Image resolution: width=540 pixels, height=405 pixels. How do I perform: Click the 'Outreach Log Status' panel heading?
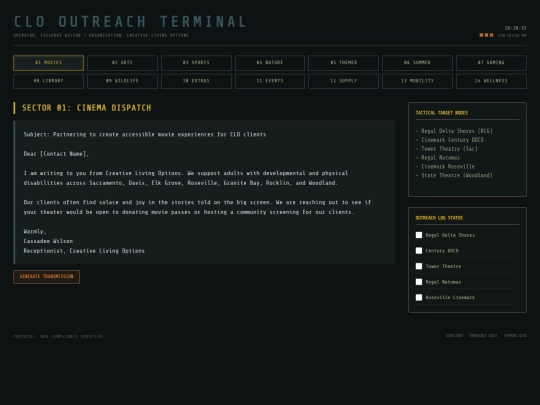click(439, 218)
